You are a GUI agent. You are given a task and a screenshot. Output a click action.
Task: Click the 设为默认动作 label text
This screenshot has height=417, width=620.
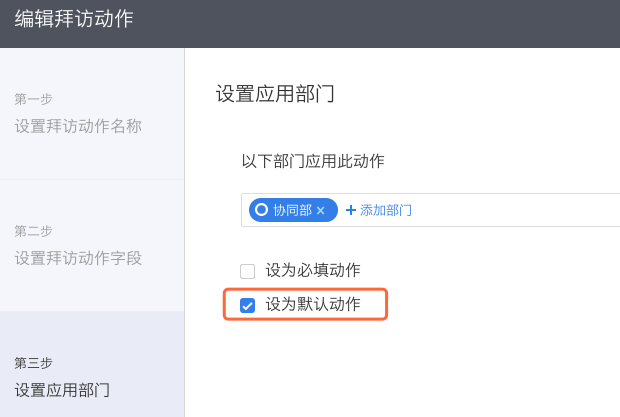tap(313, 304)
